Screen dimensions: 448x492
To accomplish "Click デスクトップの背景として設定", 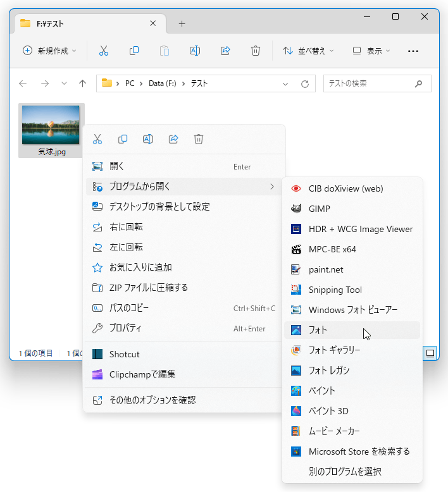I will [184, 206].
